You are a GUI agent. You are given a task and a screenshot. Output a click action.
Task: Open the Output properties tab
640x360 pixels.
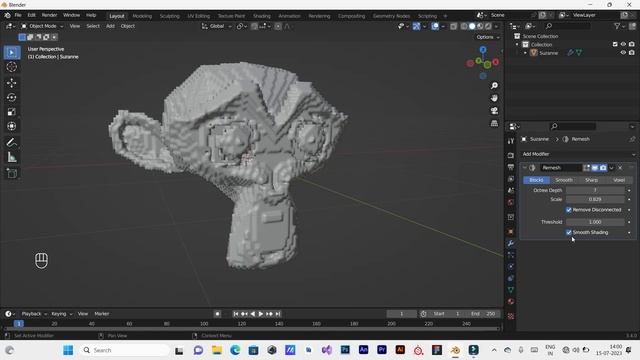coord(511,167)
